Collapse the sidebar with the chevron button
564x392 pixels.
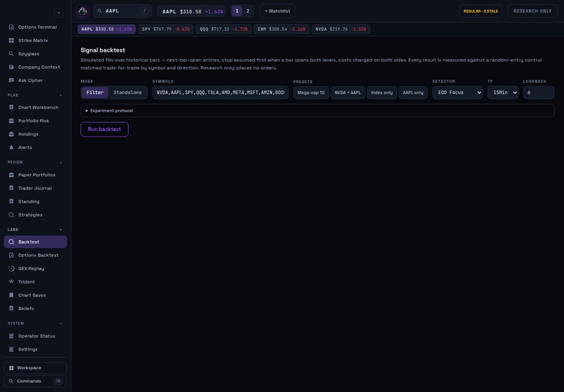[59, 13]
